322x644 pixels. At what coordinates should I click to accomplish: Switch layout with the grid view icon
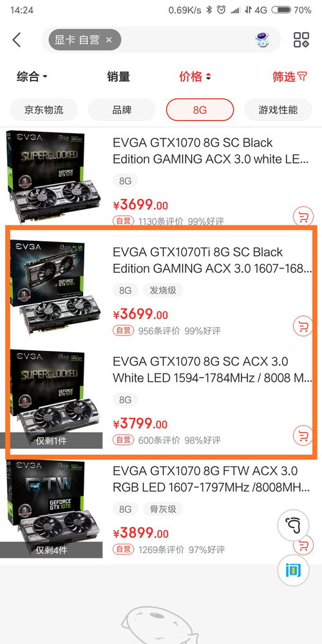301,40
